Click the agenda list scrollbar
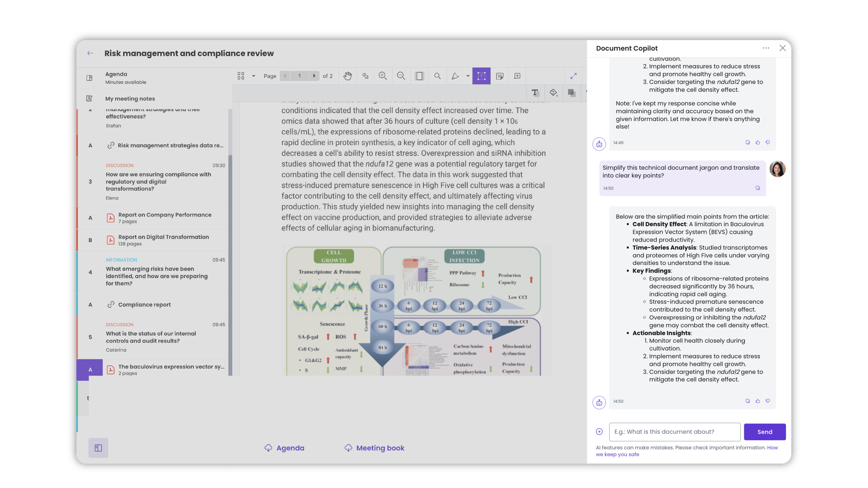Screen dimensions: 868x488 click(x=230, y=265)
